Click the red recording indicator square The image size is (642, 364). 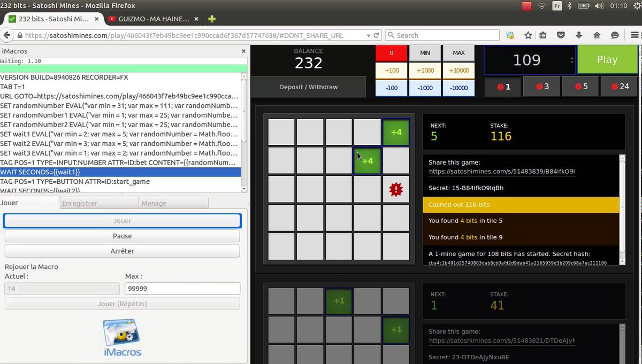click(x=527, y=6)
